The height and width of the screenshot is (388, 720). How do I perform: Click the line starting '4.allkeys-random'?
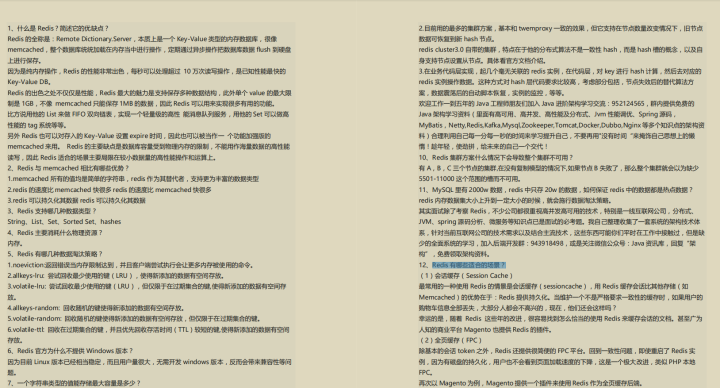[x=96, y=308]
